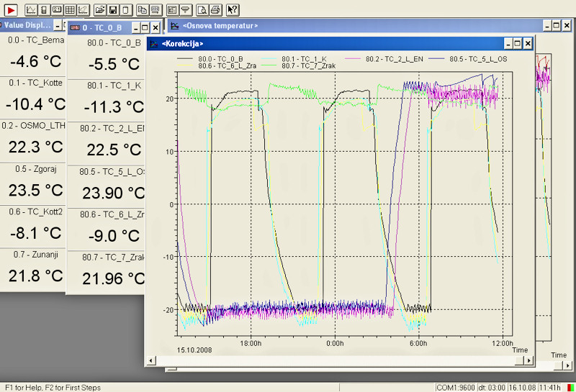
Task: Click left arrow of Korekcija horizontal scrollbar
Action: [x=150, y=361]
